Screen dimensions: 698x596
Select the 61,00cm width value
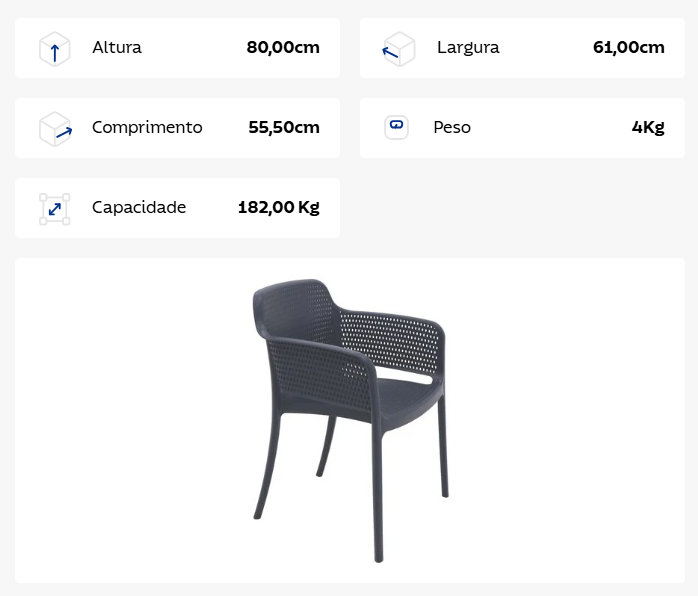pos(629,47)
